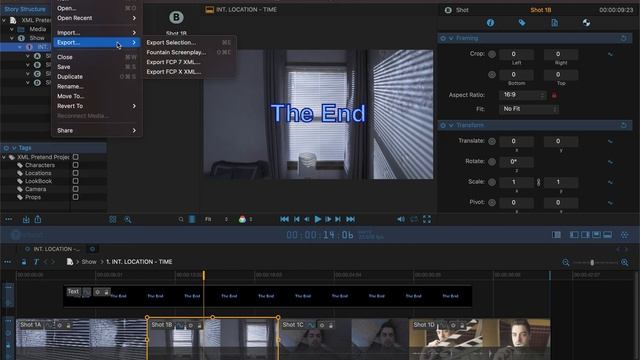640x360 pixels.
Task: Reset the Transform section
Action: point(624,125)
